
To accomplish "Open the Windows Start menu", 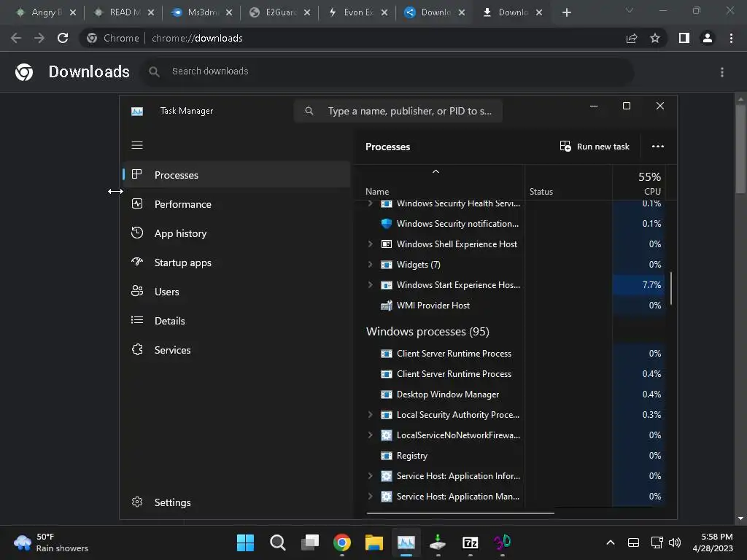I will click(x=245, y=542).
